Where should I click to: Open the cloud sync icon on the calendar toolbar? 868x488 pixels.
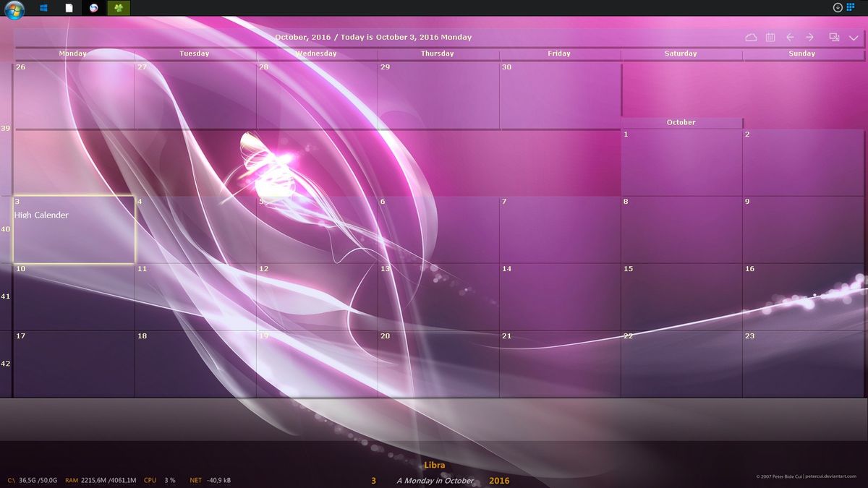pyautogui.click(x=751, y=37)
